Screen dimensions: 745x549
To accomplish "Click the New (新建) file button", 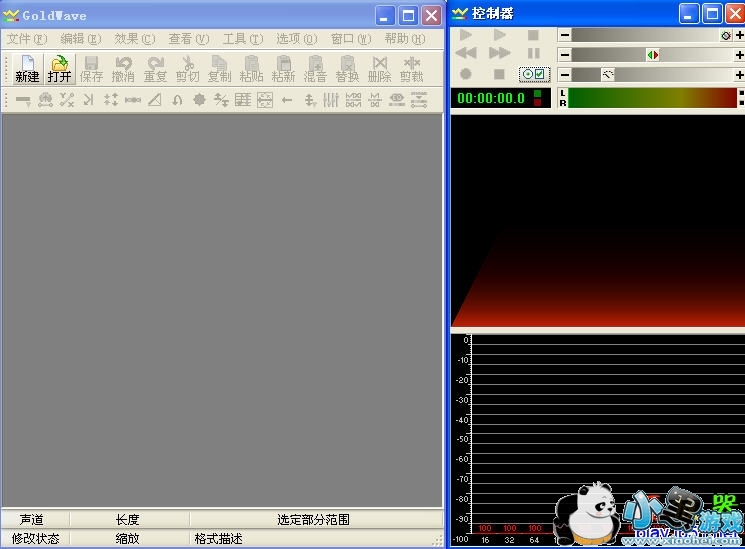I will click(27, 69).
